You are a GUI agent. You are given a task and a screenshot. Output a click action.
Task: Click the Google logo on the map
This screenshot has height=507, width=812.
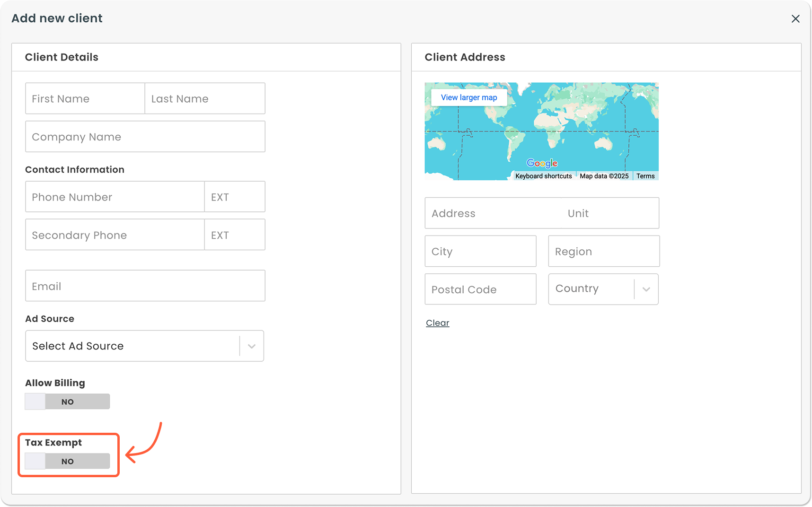pyautogui.click(x=542, y=163)
